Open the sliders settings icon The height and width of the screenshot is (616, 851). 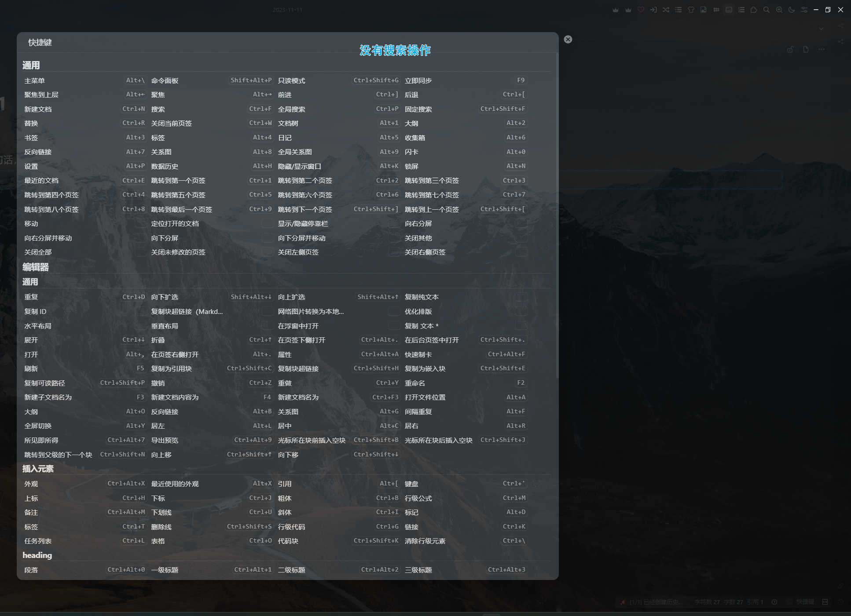pyautogui.click(x=804, y=10)
